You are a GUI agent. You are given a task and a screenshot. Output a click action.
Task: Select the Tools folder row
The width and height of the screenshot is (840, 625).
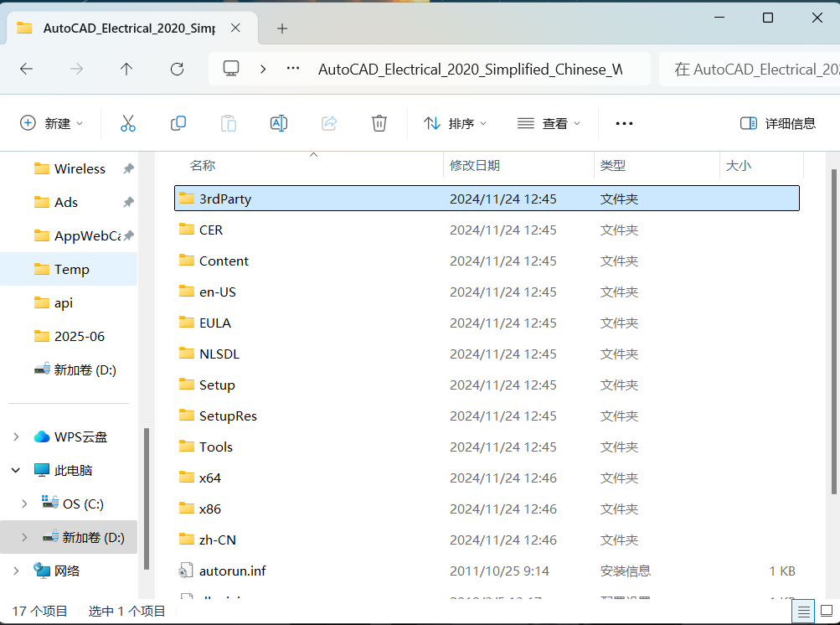[x=487, y=447]
